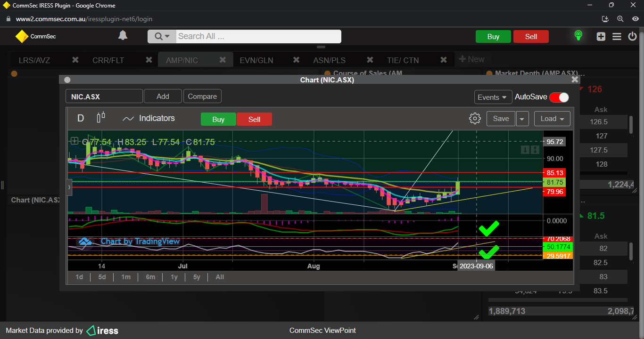
Task: Select the 5d time range
Action: 102,277
